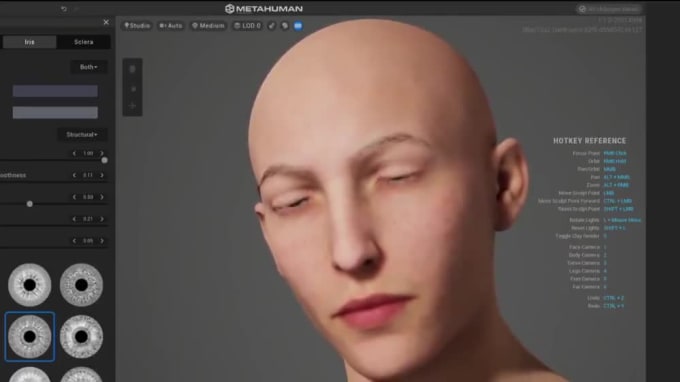Increase the 0.50 value with right arrow
The height and width of the screenshot is (382, 680).
pyautogui.click(x=102, y=197)
